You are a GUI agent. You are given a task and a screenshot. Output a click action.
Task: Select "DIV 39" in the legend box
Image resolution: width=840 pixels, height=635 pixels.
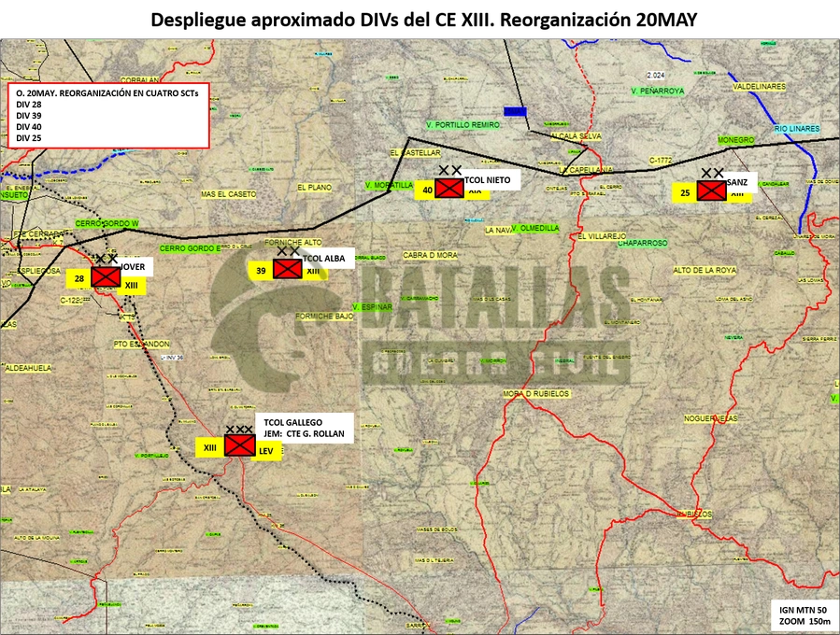point(29,116)
